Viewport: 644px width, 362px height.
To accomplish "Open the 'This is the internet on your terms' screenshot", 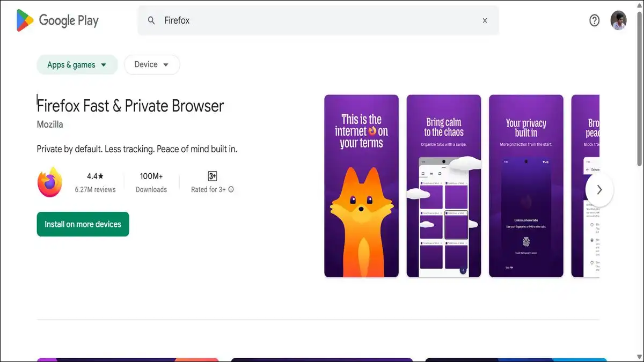I will click(362, 186).
